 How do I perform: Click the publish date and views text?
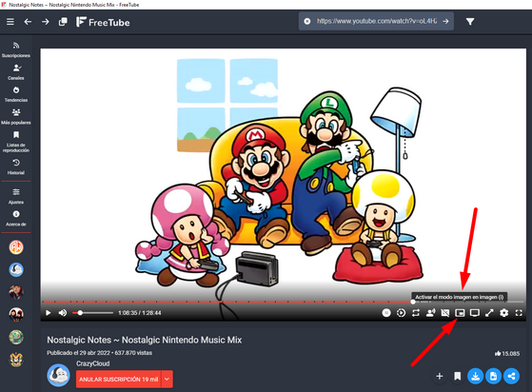pyautogui.click(x=99, y=353)
